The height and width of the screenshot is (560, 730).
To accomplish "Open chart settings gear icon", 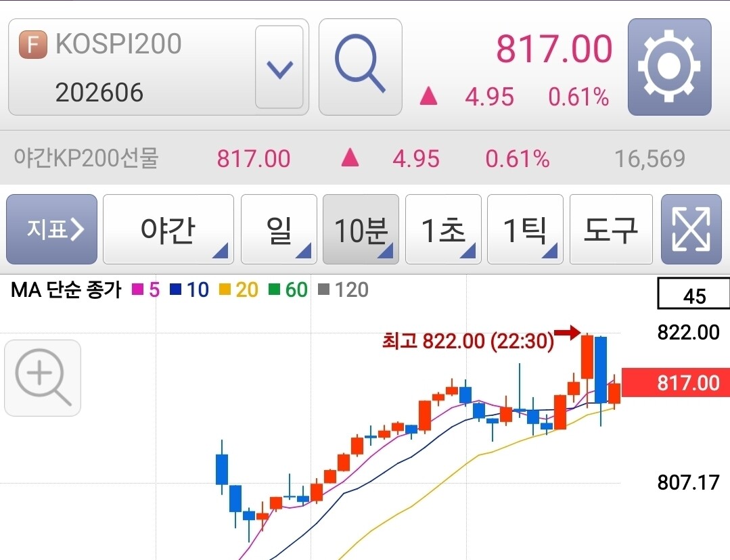I will pos(669,66).
